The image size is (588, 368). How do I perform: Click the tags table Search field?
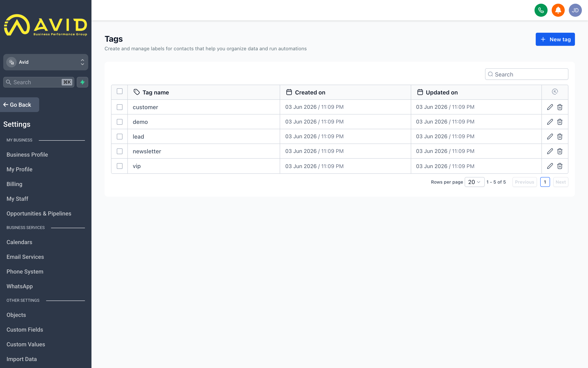click(527, 74)
